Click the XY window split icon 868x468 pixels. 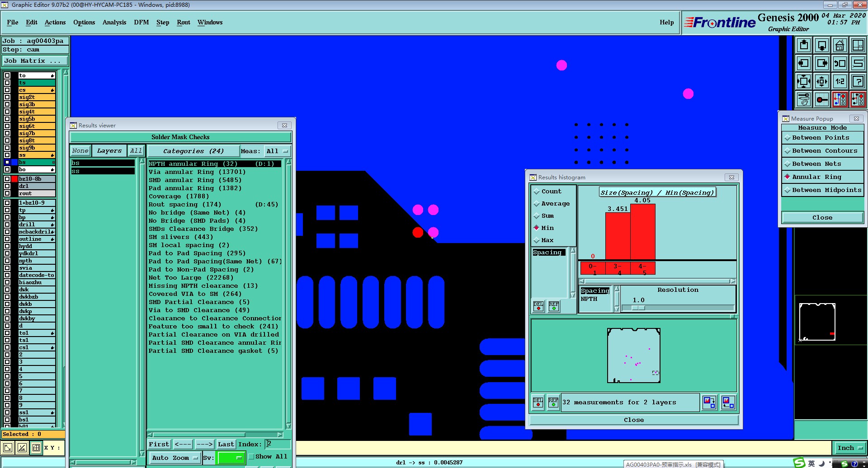858,45
